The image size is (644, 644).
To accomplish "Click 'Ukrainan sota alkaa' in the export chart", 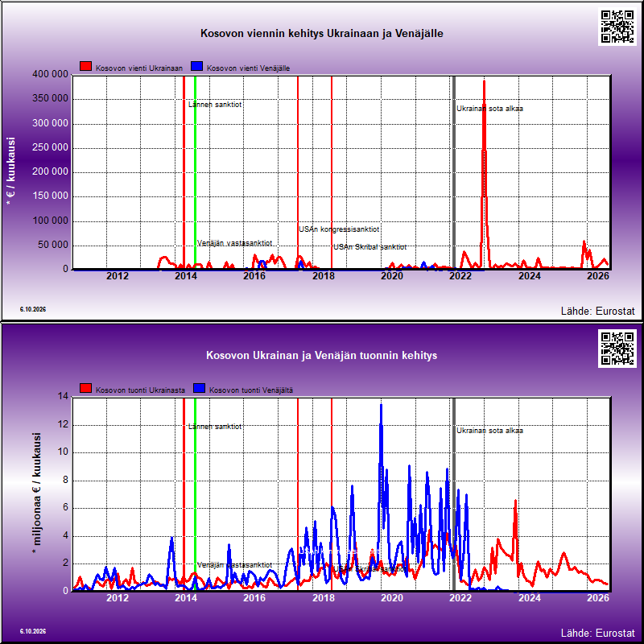I will 490,109.
